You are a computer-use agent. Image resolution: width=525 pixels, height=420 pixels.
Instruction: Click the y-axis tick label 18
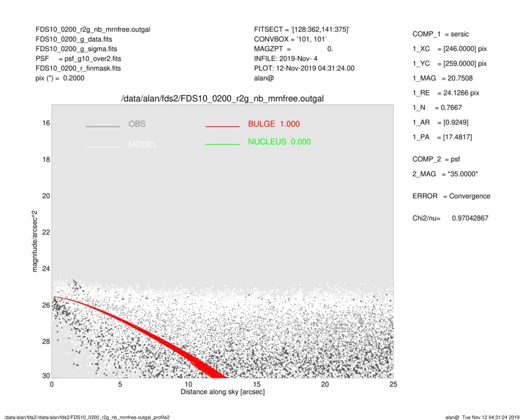click(46, 160)
